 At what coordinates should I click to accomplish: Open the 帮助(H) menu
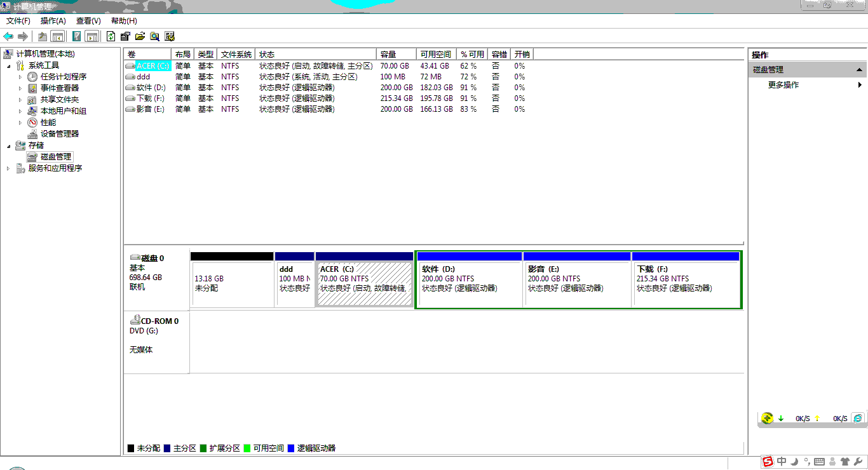[x=124, y=21]
